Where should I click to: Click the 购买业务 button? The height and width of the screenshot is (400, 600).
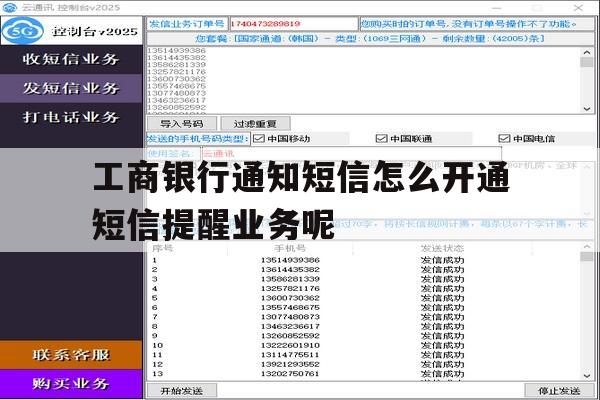click(71, 384)
